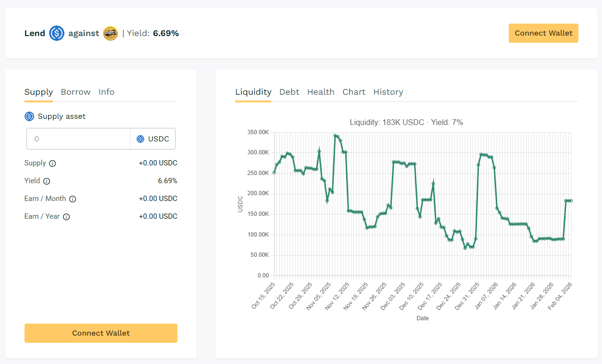Click the info icon next to Yield
Viewport: 602px width, 364px height.
coord(47,181)
